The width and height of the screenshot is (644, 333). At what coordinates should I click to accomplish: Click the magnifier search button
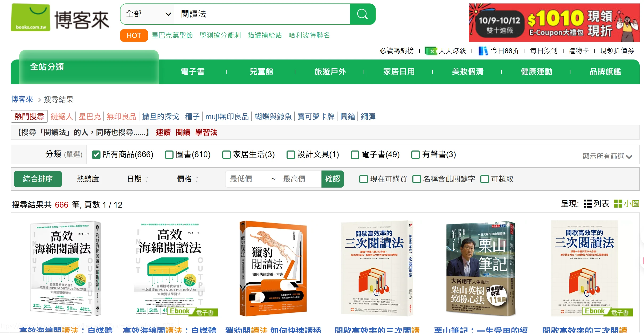click(x=362, y=14)
